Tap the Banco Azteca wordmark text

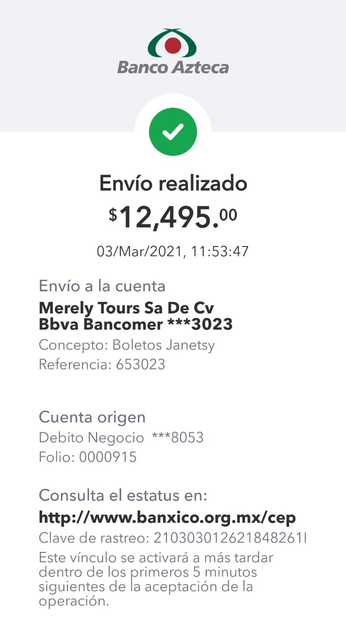[x=173, y=67]
